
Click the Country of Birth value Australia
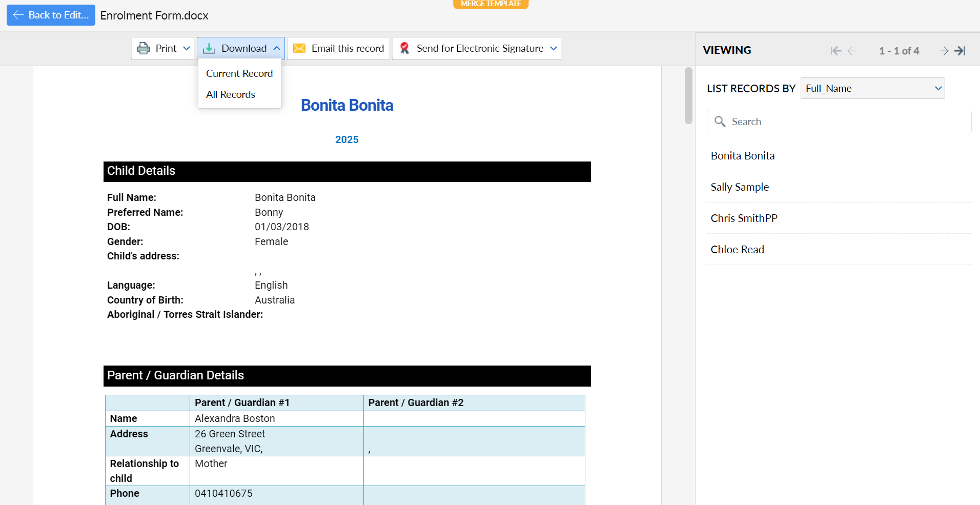click(x=275, y=300)
